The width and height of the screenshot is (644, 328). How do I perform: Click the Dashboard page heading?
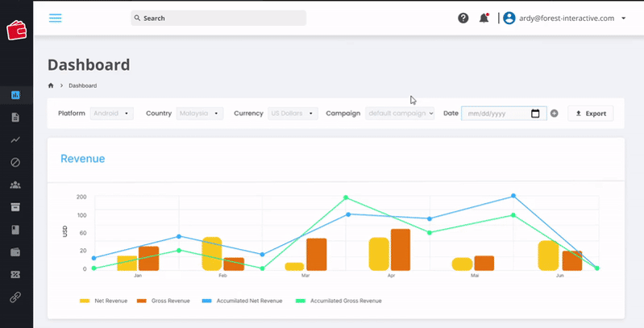click(89, 64)
